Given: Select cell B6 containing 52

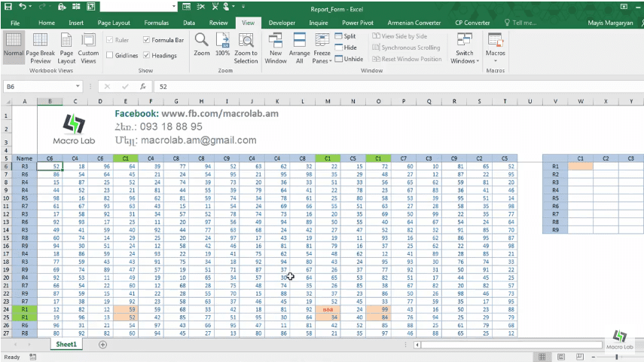Looking at the screenshot, I should point(50,166).
